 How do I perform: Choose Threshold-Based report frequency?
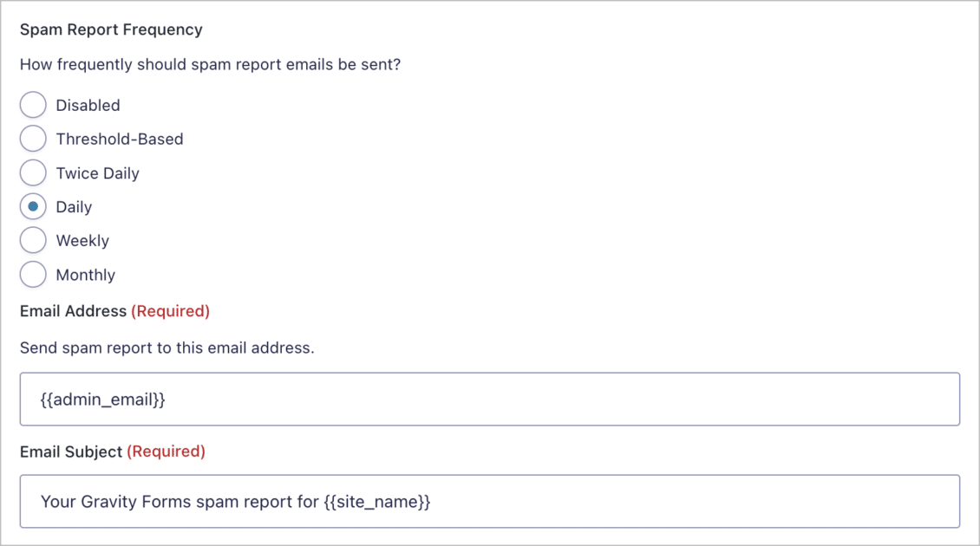[32, 139]
